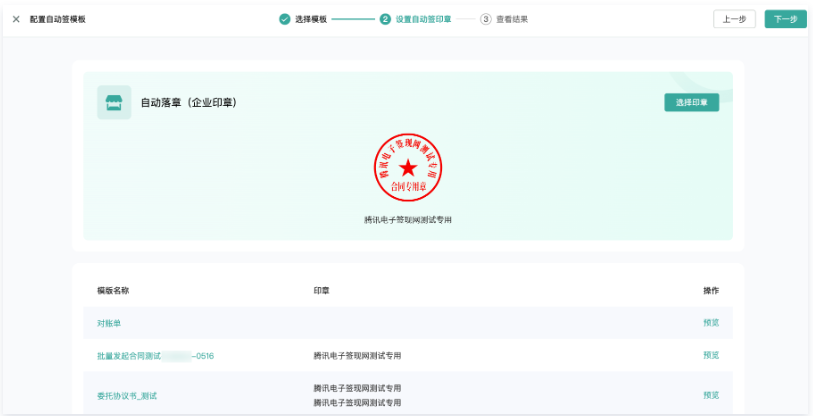Click the store icon beside 自动落章

(114, 102)
